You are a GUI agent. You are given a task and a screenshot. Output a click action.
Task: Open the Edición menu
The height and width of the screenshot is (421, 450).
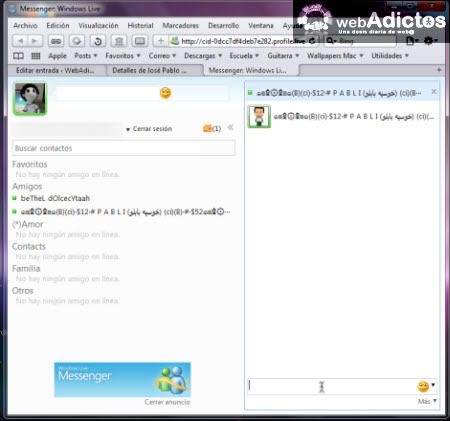click(58, 25)
